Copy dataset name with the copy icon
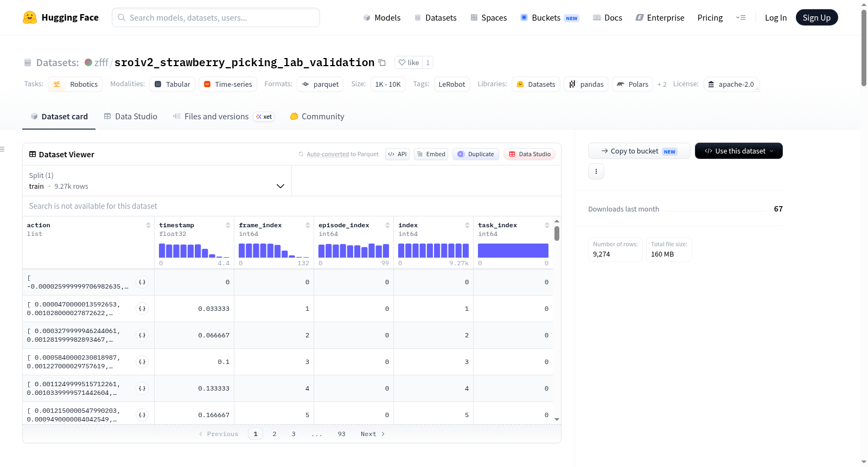The width and height of the screenshot is (868, 467). [382, 62]
